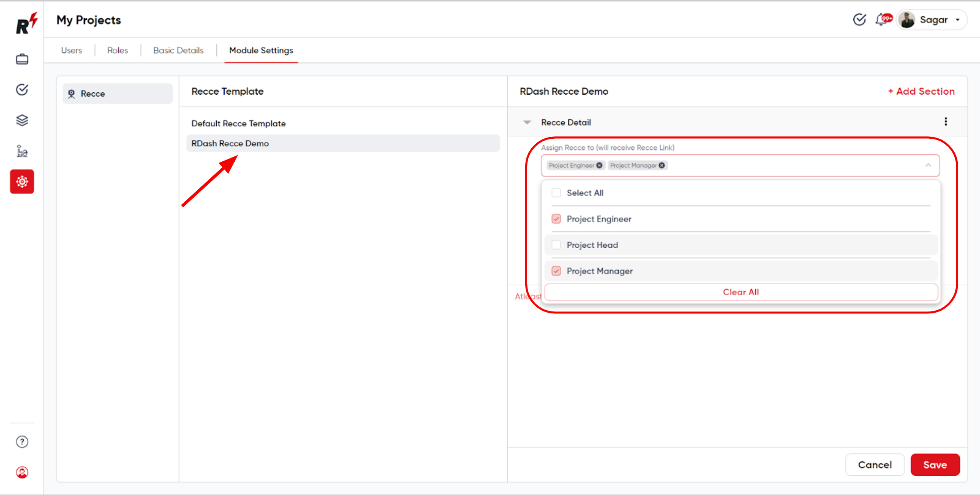The image size is (980, 495).
Task: Collapse the Assign Recce dropdown chevron
Action: [928, 166]
